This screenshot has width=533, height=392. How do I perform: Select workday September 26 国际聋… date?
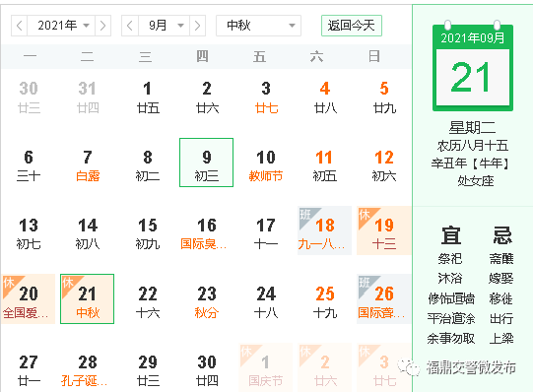(384, 299)
